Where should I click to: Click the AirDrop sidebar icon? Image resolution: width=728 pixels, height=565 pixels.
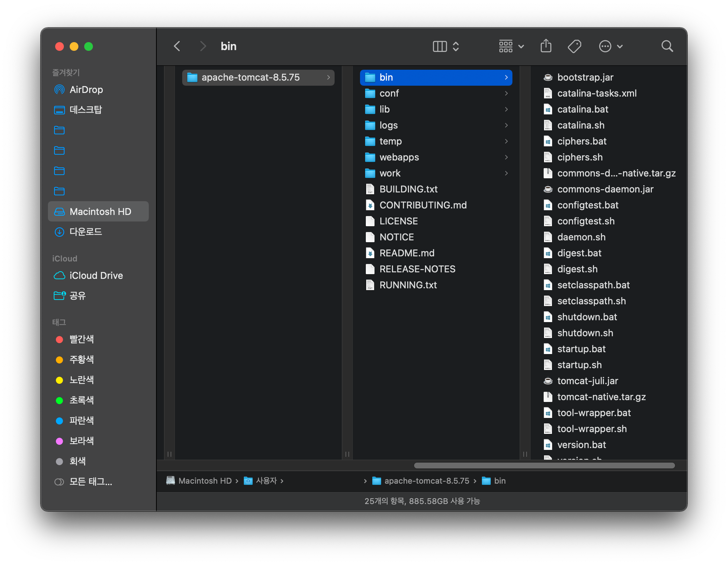(x=59, y=90)
